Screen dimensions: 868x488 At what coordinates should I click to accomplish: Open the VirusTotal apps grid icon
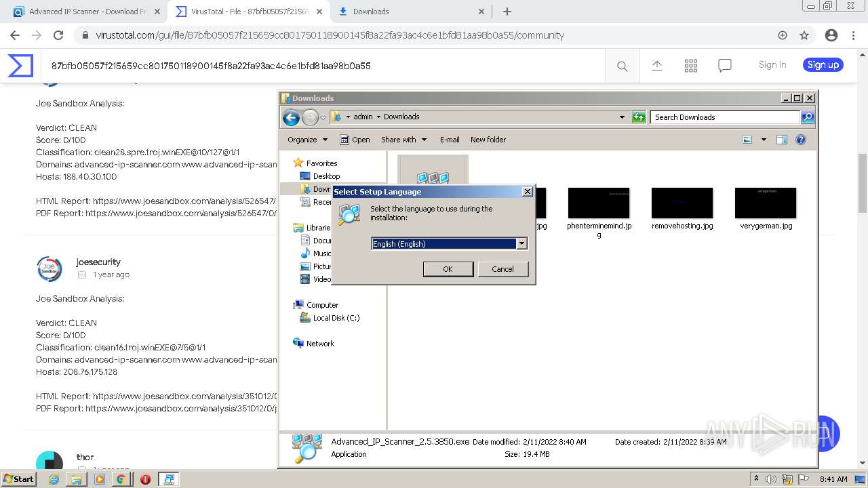691,65
